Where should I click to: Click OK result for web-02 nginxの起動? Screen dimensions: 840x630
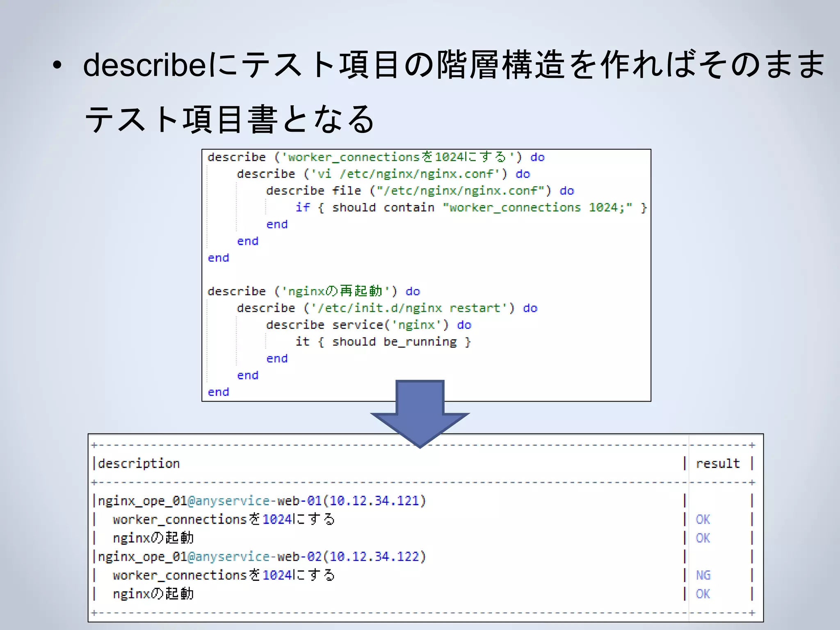click(703, 593)
